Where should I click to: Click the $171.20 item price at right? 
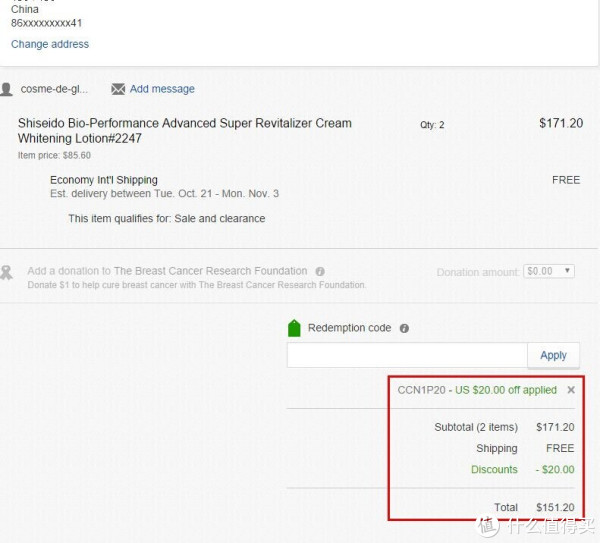point(561,123)
